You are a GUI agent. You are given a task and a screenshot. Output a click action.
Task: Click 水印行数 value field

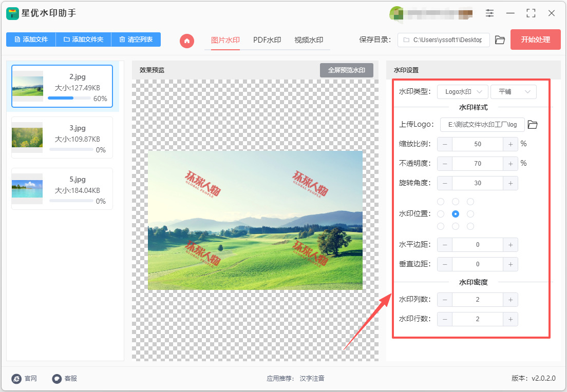477,319
